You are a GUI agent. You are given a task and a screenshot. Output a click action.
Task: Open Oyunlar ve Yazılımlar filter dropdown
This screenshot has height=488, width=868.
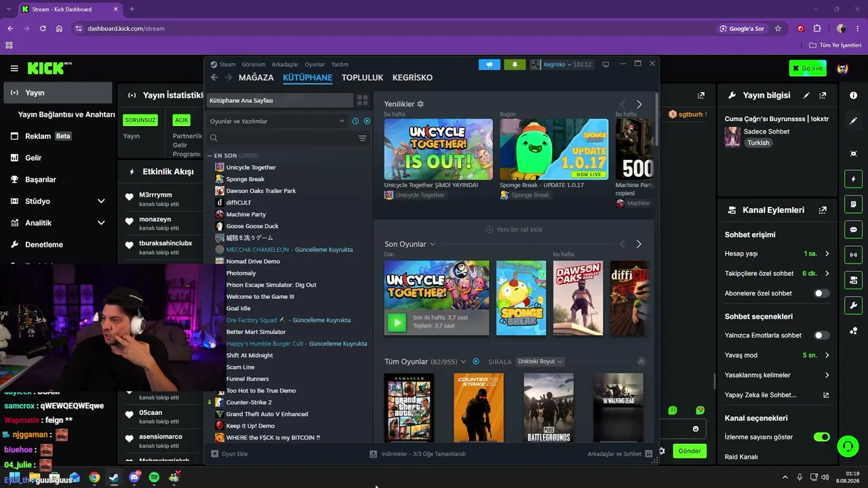coord(278,121)
